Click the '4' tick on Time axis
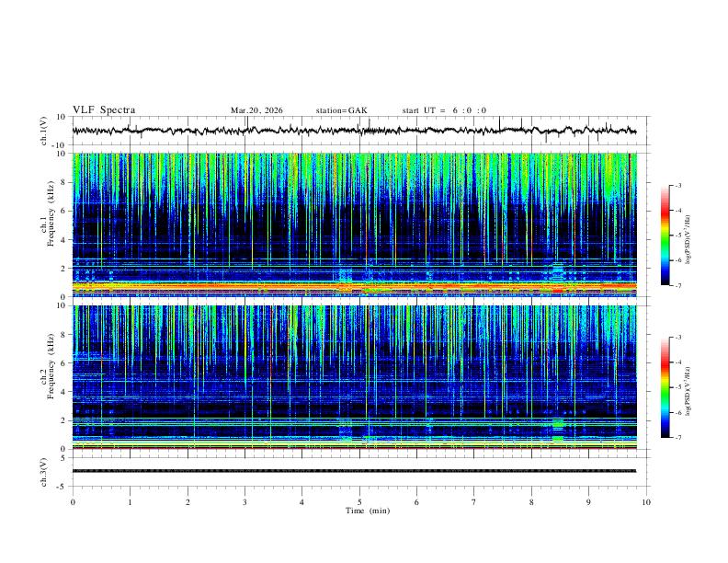The height and width of the screenshot is (563, 728). click(302, 502)
